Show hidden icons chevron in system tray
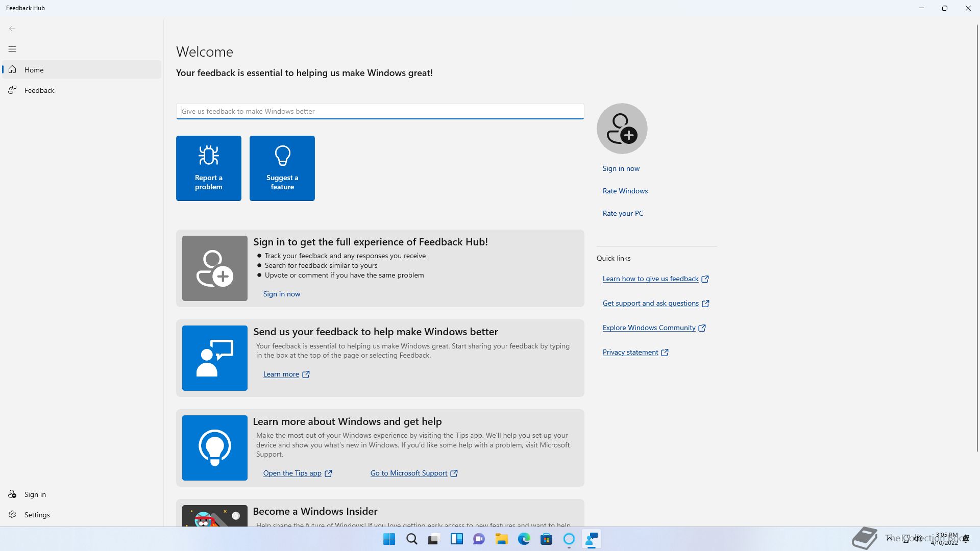The width and height of the screenshot is (980, 551). point(890,539)
